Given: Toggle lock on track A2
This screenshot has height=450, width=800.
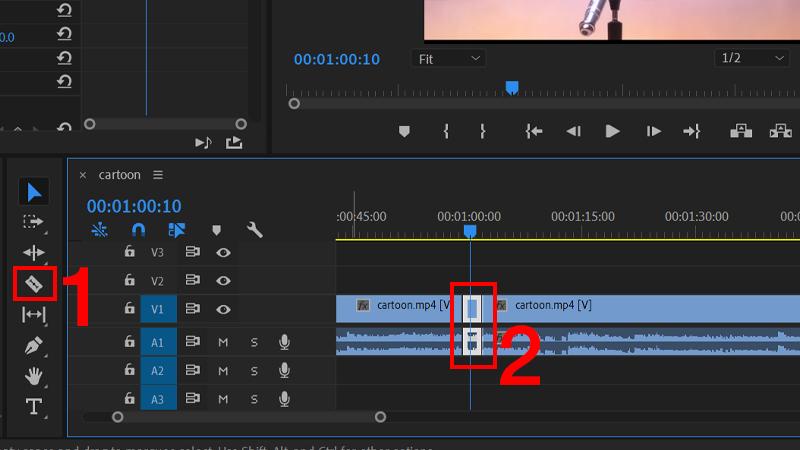Looking at the screenshot, I should point(130,370).
